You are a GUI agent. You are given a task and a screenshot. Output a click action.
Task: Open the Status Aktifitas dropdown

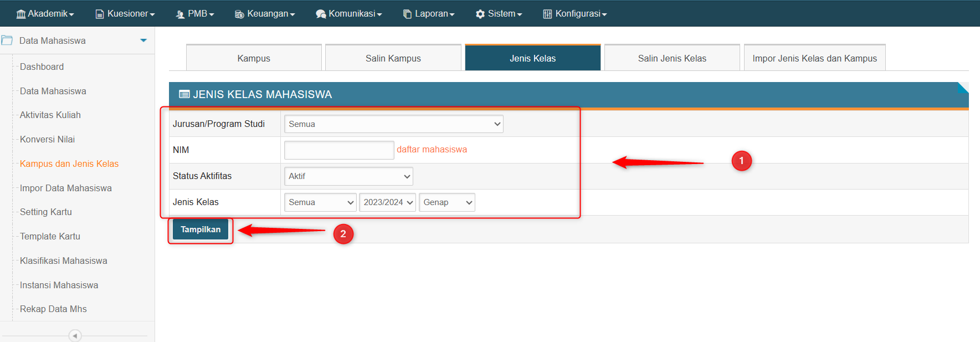pyautogui.click(x=348, y=176)
